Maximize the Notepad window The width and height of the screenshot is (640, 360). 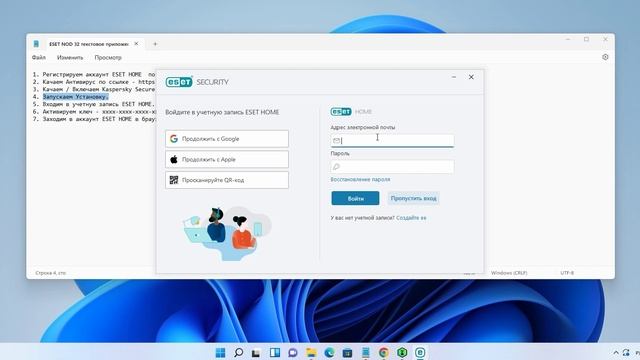point(587,39)
